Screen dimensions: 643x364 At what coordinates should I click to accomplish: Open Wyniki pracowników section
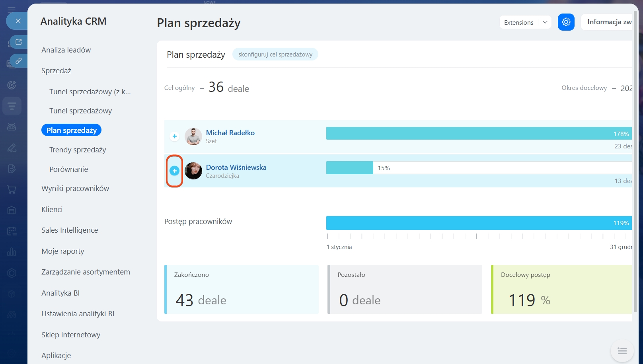pyautogui.click(x=75, y=189)
